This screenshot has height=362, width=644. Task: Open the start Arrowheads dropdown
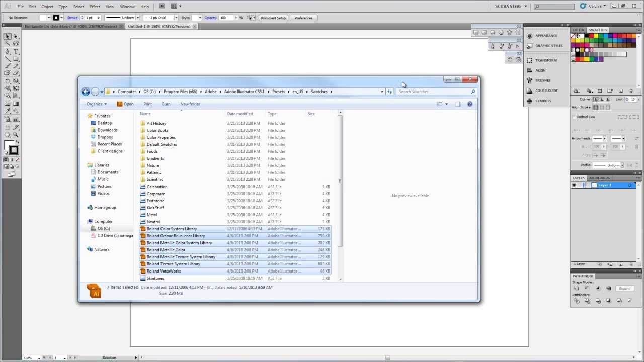(x=604, y=138)
